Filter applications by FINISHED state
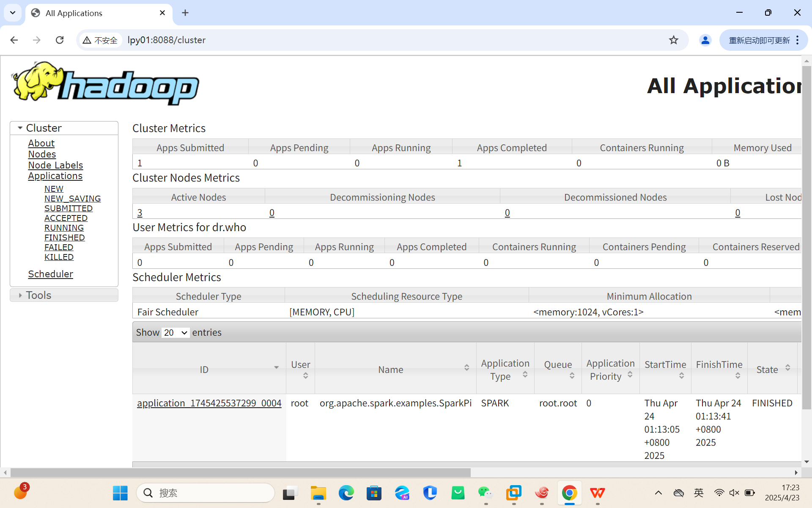Screen dimensions: 812x508 pos(64,237)
